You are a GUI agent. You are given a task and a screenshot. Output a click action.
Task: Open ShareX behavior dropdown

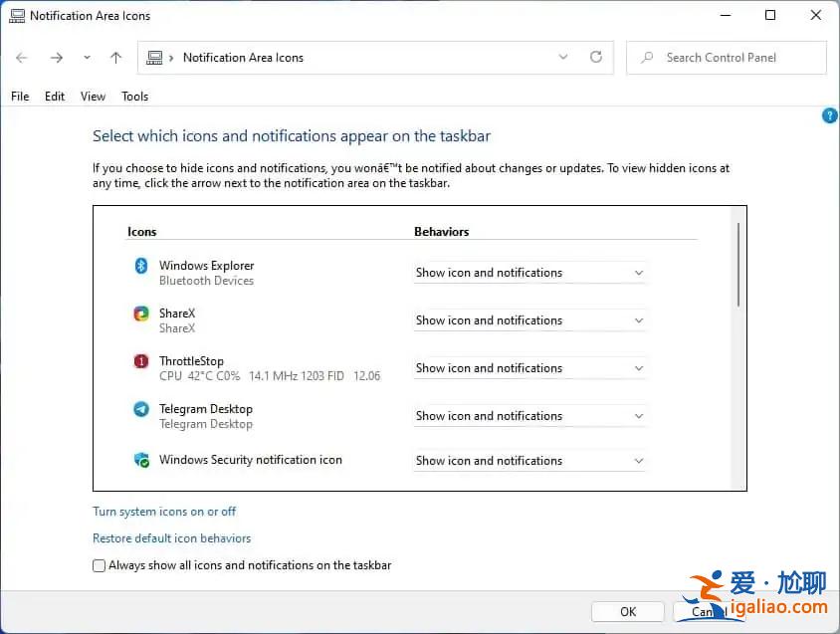tap(529, 320)
